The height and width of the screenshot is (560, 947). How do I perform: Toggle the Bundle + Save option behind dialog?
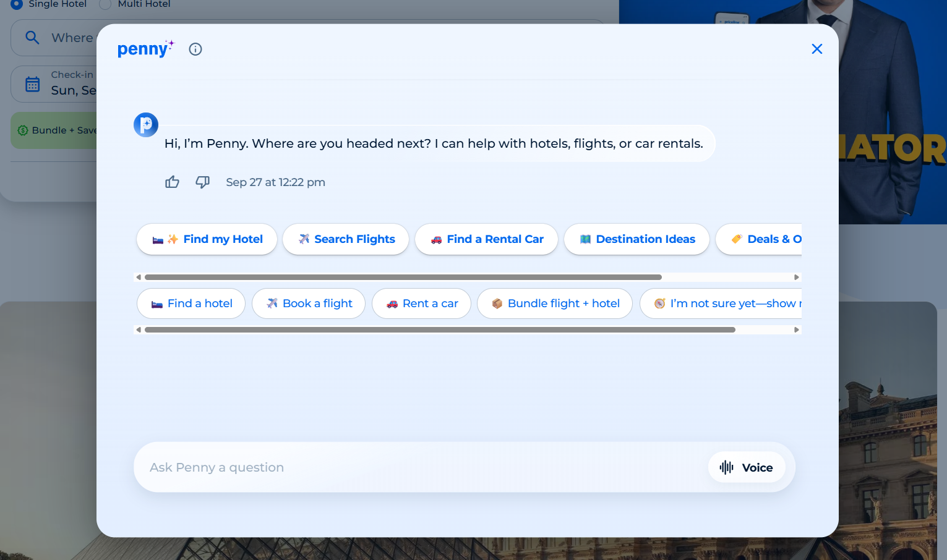click(x=54, y=130)
